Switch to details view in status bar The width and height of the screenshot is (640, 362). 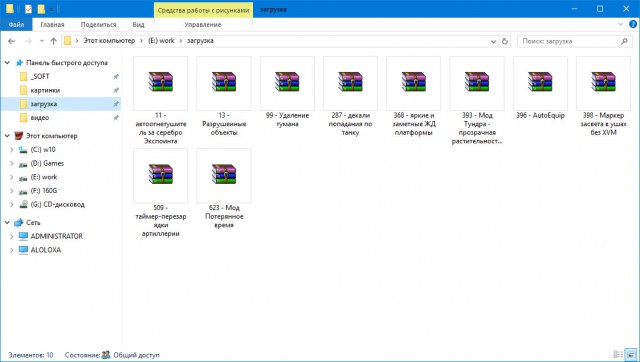pyautogui.click(x=618, y=354)
